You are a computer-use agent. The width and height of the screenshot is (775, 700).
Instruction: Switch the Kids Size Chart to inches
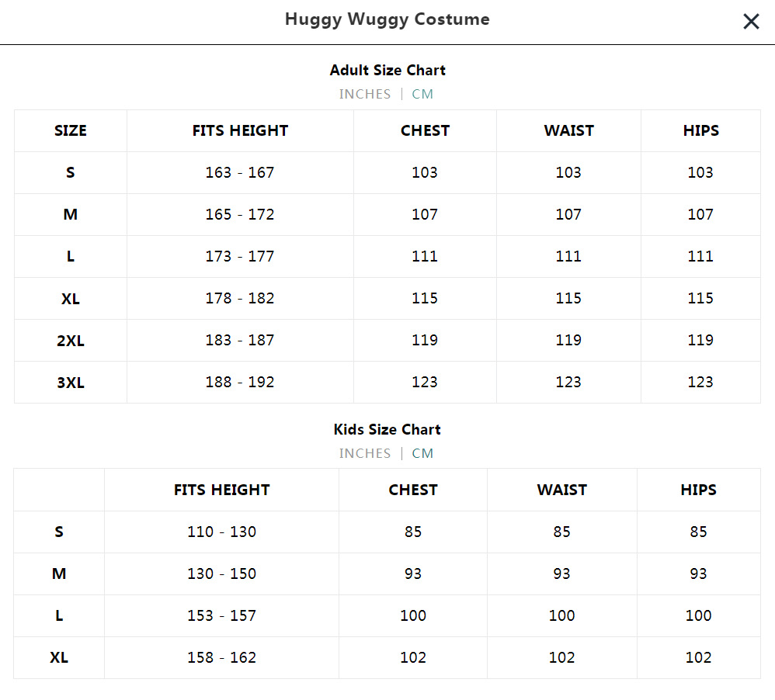365,453
